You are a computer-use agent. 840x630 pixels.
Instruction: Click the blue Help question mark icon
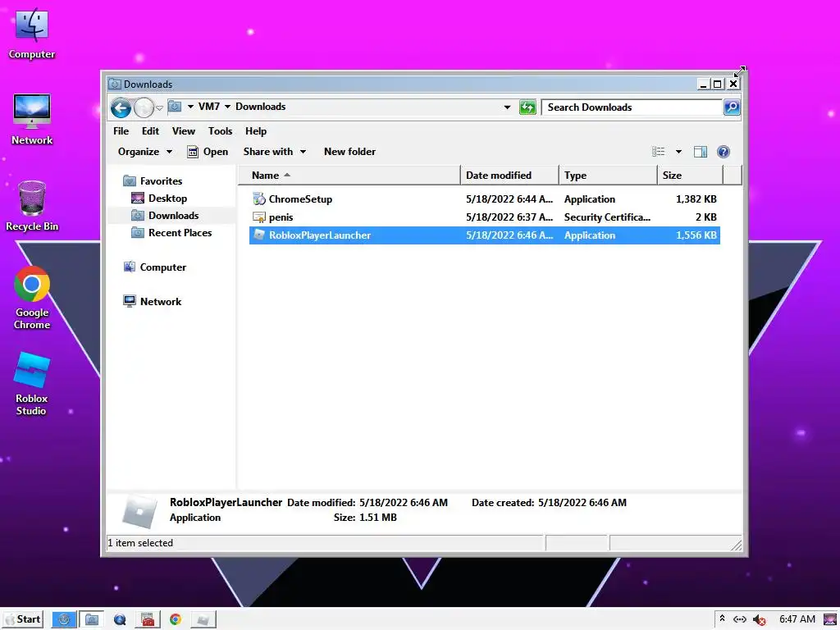(724, 152)
